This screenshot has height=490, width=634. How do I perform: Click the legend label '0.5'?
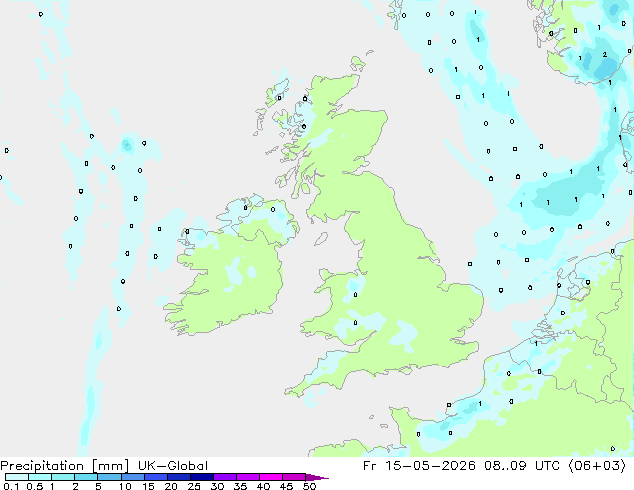34,486
